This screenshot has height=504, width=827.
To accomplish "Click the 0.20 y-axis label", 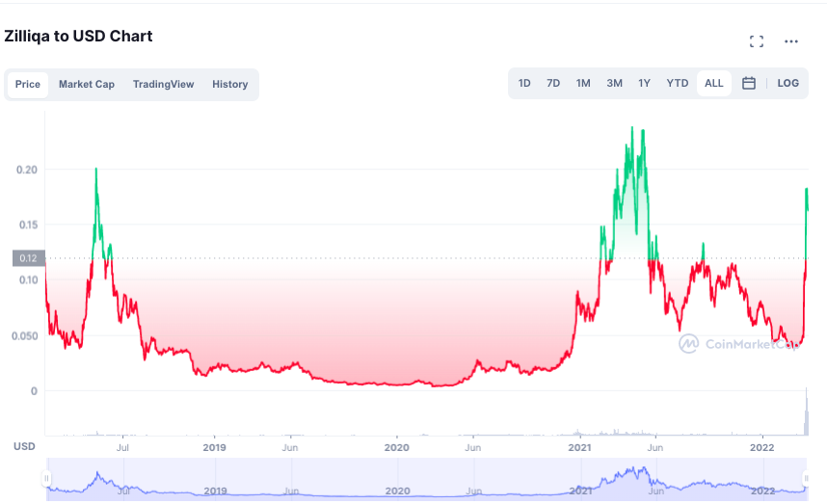I will 27,170.
